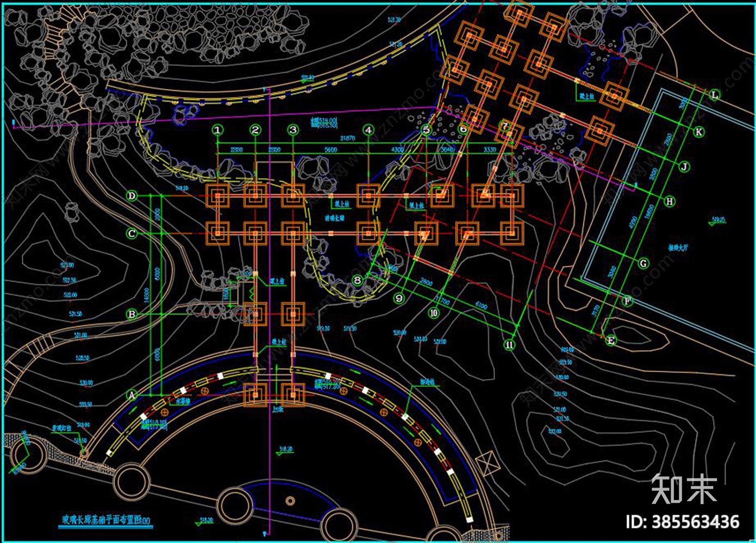Select the footing at axes A and 2
Image resolution: width=756 pixels, height=543 pixels.
pos(255,395)
